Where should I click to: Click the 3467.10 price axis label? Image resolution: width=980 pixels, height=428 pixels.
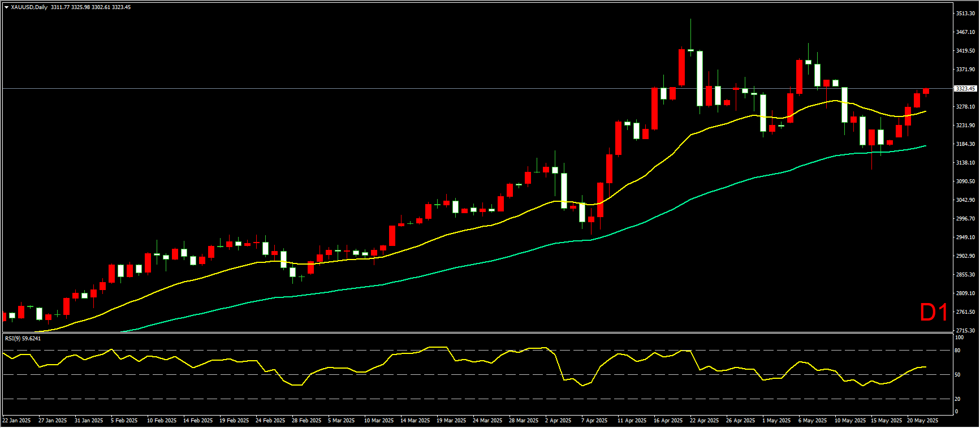(x=965, y=32)
